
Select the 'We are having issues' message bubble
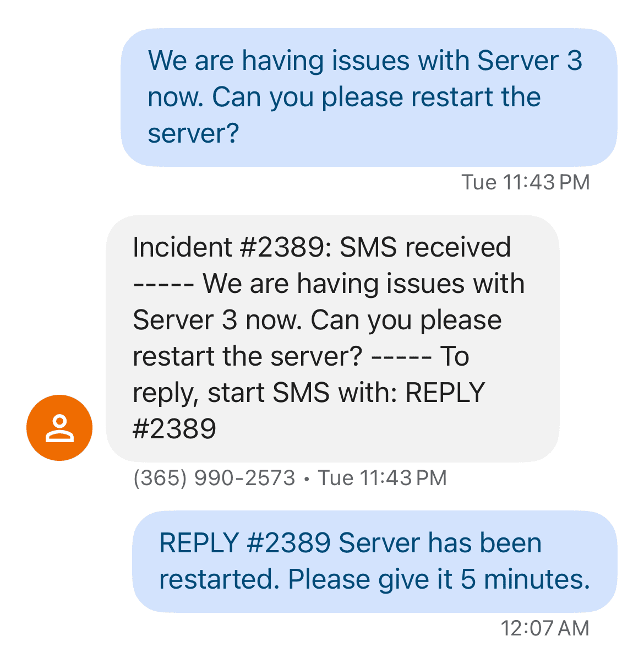pos(372,96)
